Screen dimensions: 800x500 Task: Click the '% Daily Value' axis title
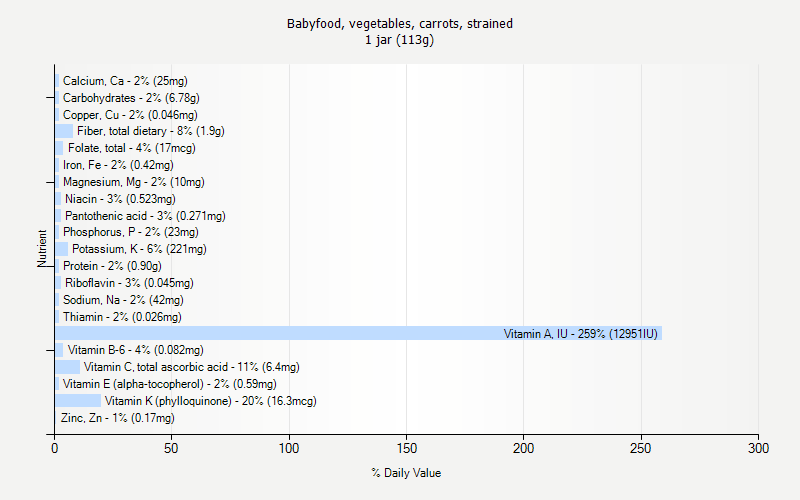tap(406, 473)
